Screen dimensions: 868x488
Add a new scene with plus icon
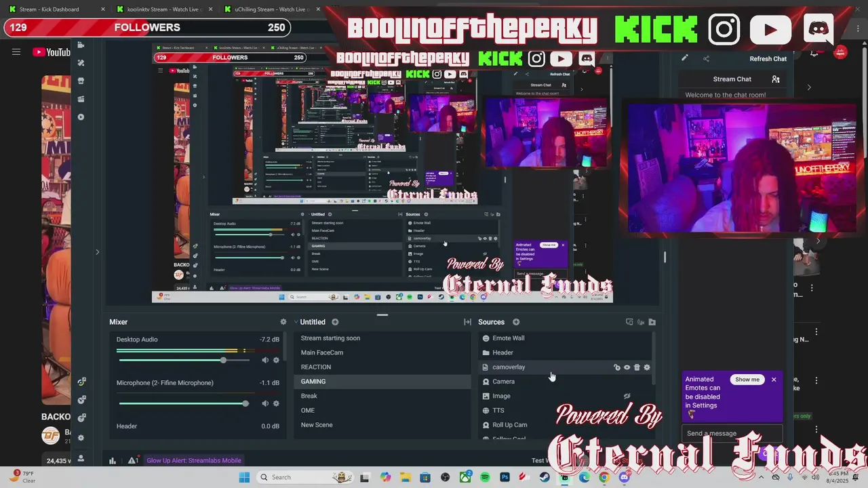coord(335,322)
